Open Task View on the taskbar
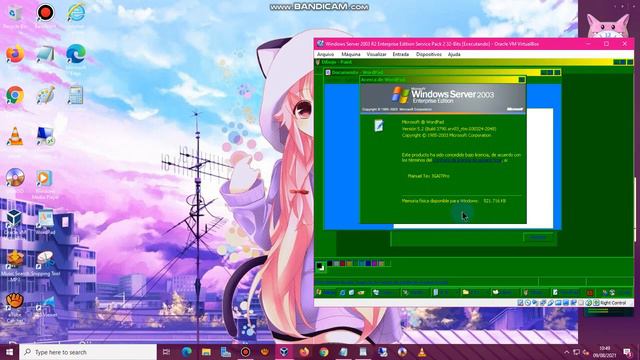The image size is (640, 360). [166, 352]
